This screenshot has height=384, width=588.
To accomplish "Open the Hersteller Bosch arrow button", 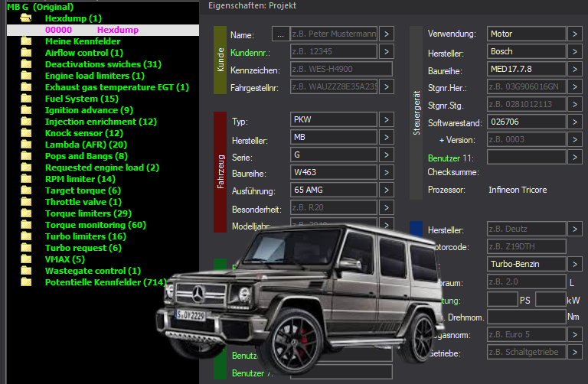I will pyautogui.click(x=575, y=51).
